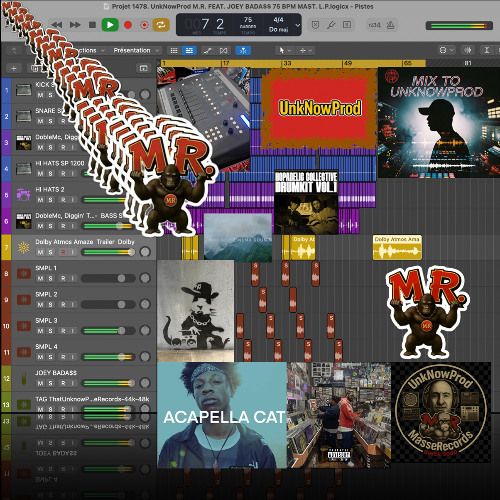Mute the HI HATS SP 1200 track
This screenshot has width=500, height=500.
(x=41, y=173)
